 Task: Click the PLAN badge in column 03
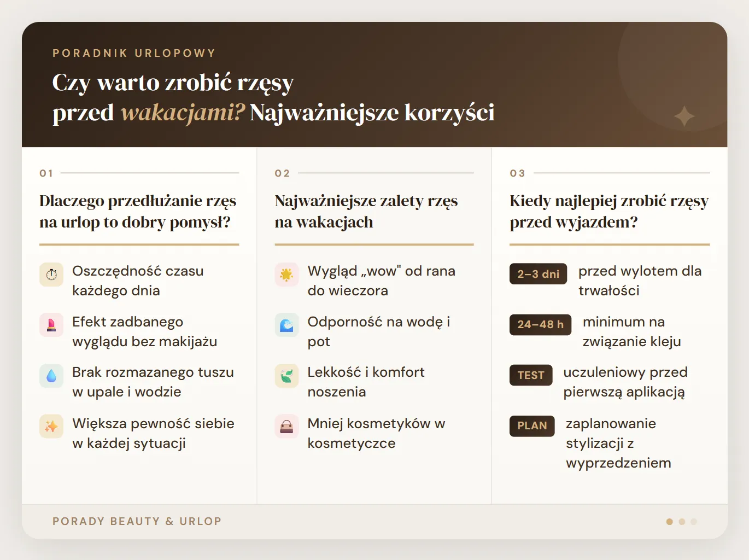tap(532, 426)
